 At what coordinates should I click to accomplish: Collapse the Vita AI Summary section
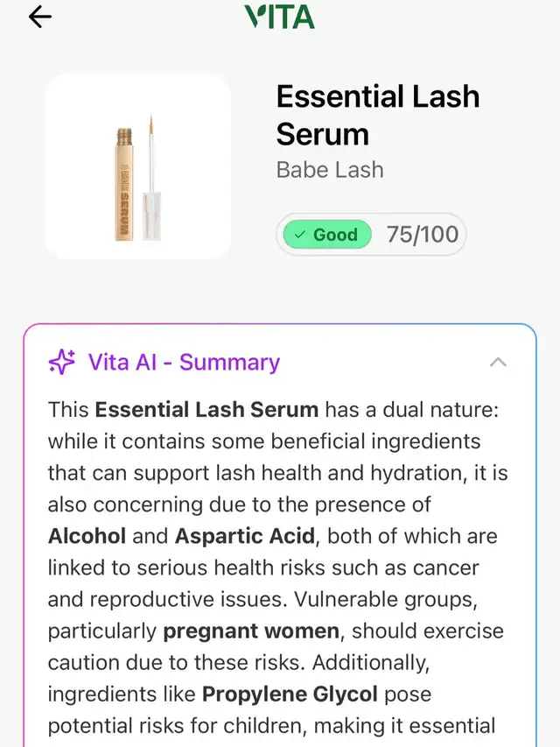tap(498, 362)
